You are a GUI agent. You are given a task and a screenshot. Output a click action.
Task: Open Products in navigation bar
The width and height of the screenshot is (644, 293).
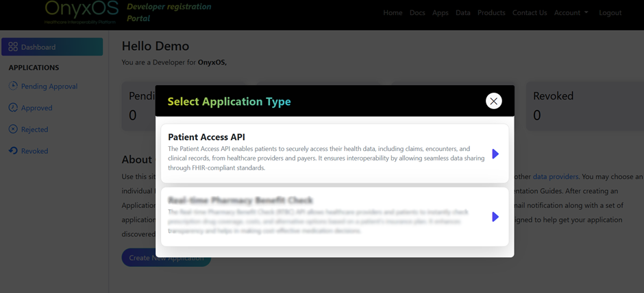pyautogui.click(x=491, y=12)
